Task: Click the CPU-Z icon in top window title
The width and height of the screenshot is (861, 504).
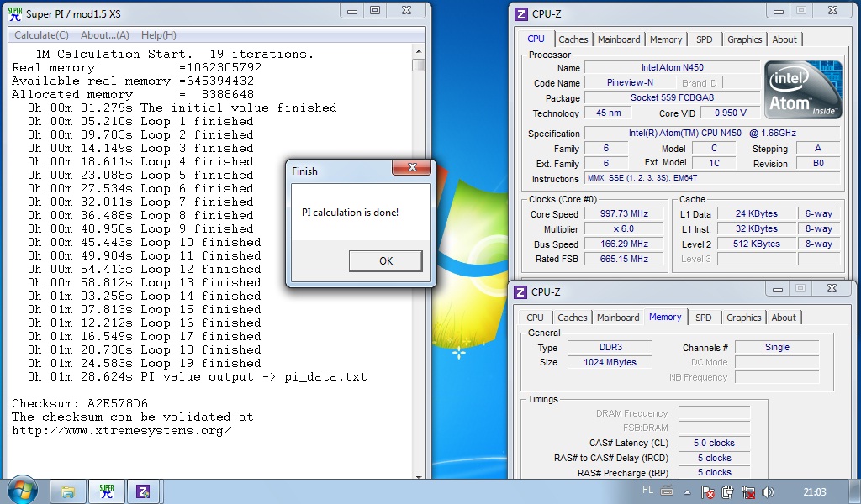Action: point(520,13)
